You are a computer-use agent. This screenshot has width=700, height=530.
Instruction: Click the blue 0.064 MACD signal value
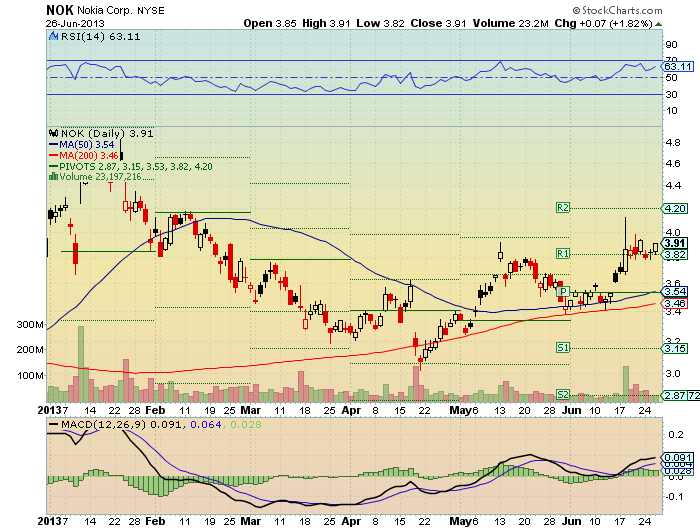coord(206,424)
